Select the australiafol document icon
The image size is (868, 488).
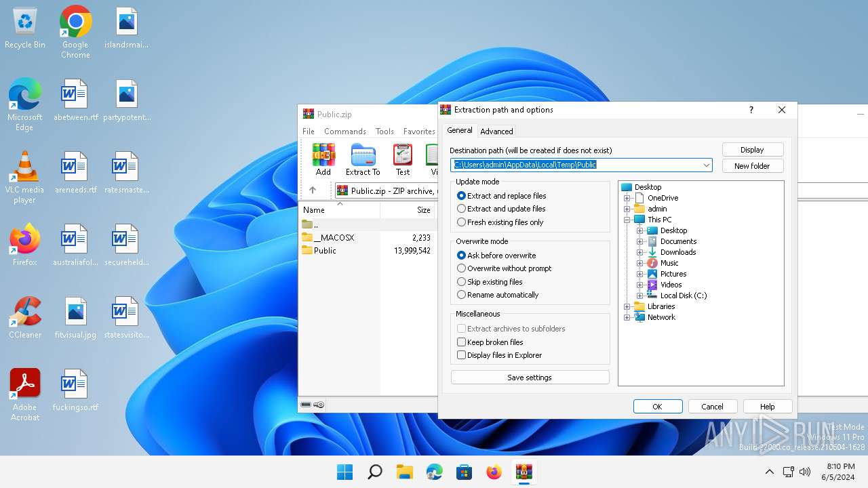point(75,245)
